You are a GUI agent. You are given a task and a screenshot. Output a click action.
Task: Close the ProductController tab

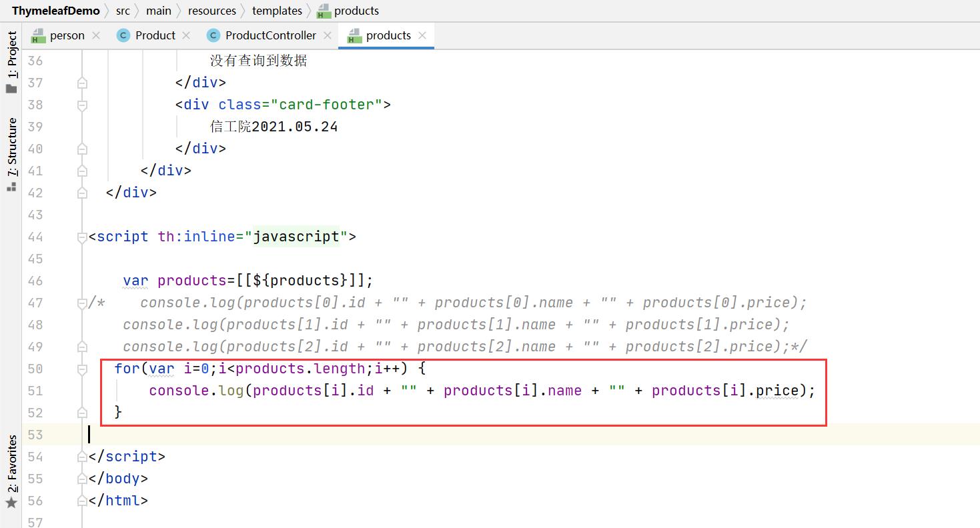point(328,35)
